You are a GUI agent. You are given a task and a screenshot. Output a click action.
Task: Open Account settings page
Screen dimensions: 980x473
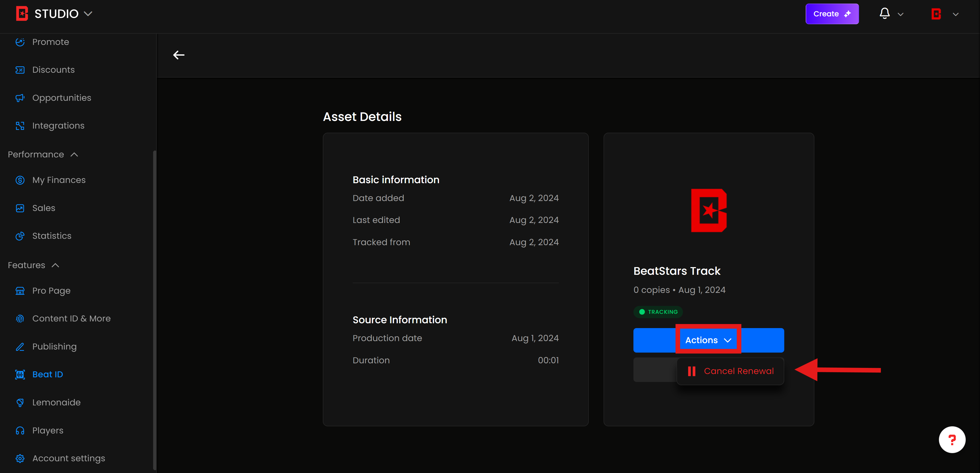pos(68,458)
